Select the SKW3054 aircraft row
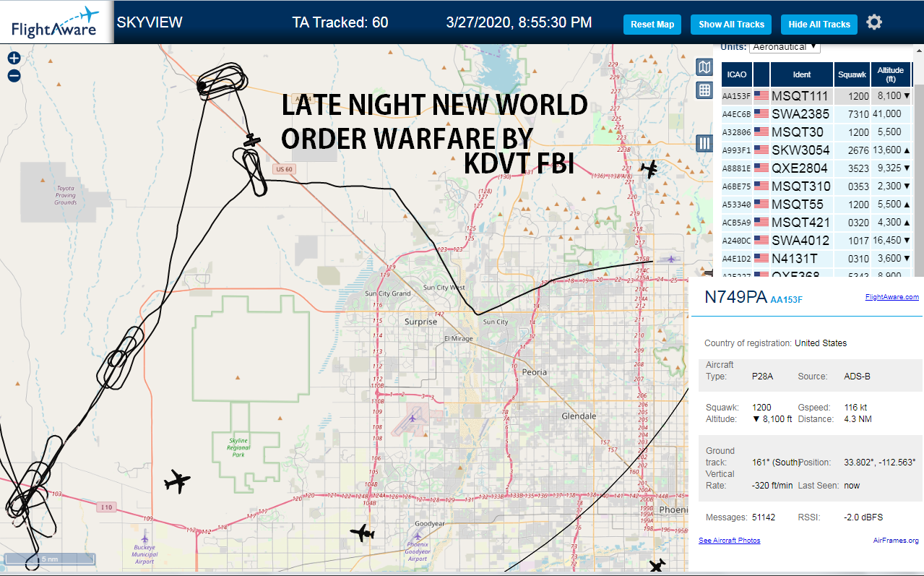This screenshot has height=576, width=924. coord(816,150)
